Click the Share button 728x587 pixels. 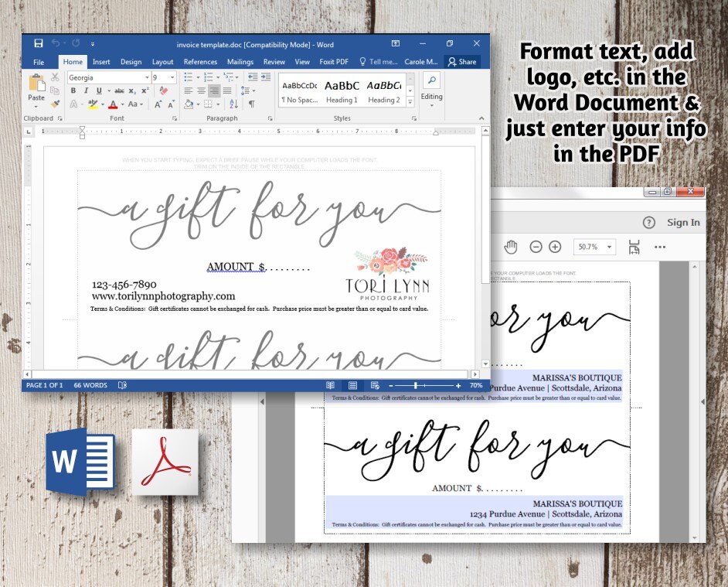click(x=462, y=62)
